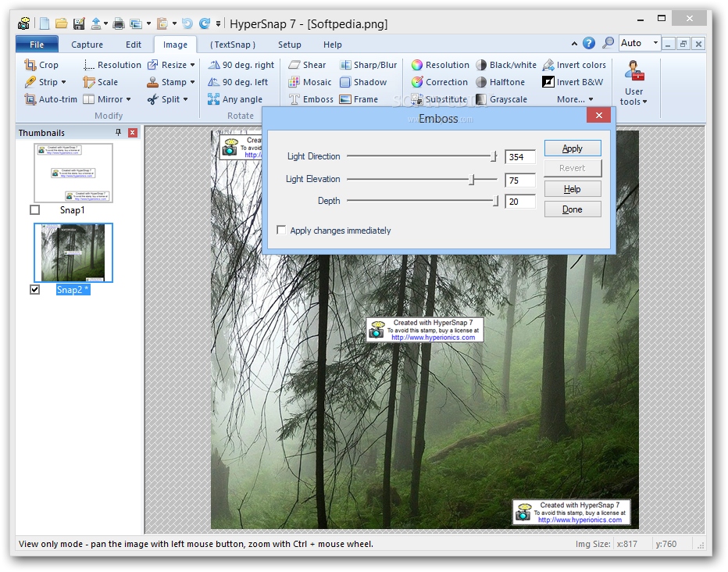
Task: Switch to the Help tab
Action: tap(333, 45)
